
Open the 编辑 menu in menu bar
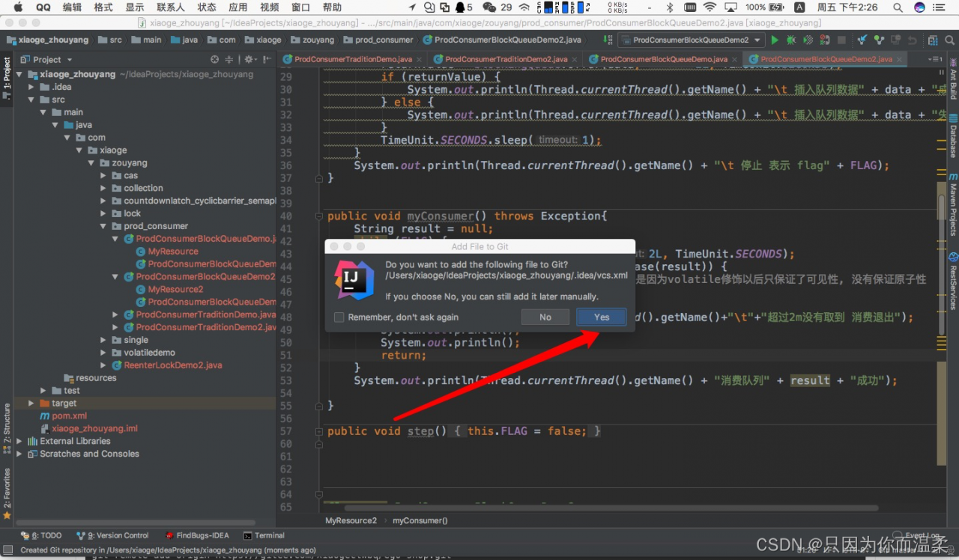[72, 7]
